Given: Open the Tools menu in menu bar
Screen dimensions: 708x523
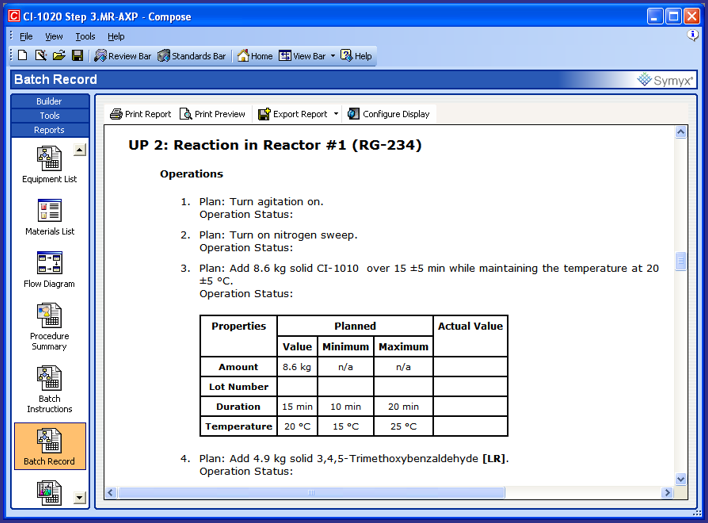Looking at the screenshot, I should [x=85, y=36].
